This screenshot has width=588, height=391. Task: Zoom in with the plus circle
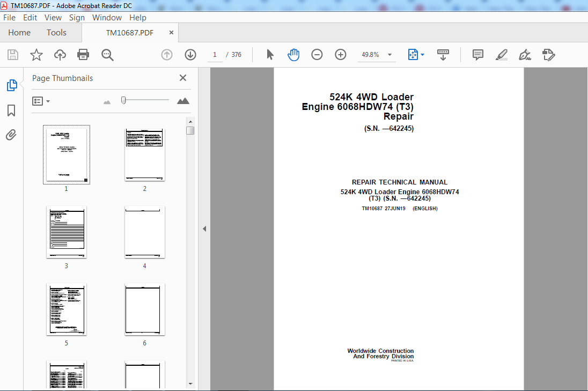click(341, 55)
